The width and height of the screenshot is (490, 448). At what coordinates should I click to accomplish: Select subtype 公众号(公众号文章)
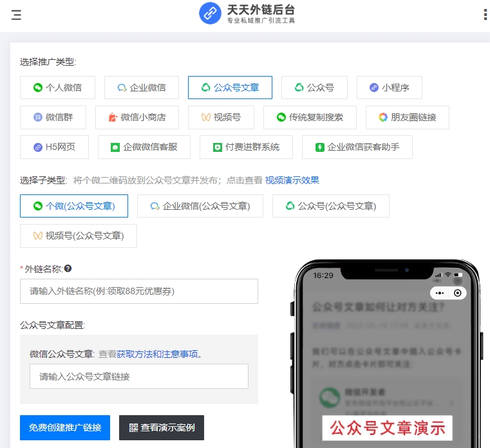(x=331, y=206)
